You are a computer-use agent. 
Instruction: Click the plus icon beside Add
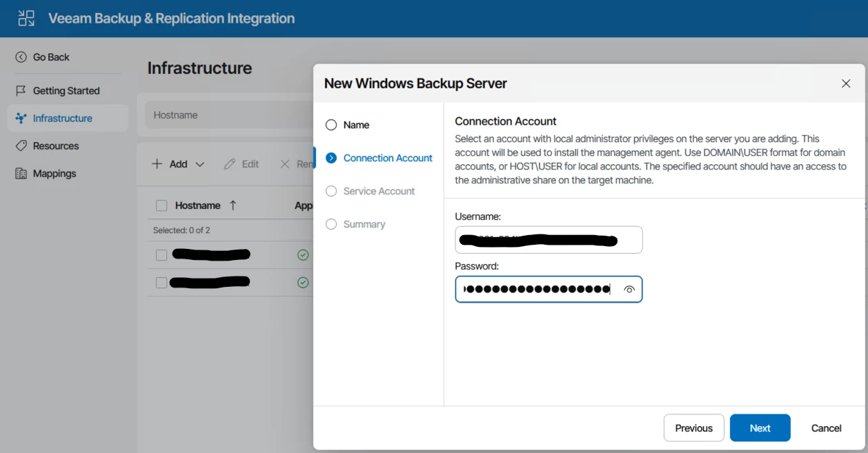tap(157, 164)
